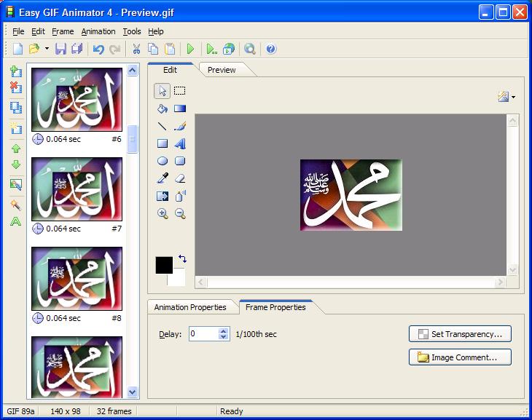Select the rounded rectangle tool
Image resolution: width=532 pixels, height=420 pixels.
180,161
